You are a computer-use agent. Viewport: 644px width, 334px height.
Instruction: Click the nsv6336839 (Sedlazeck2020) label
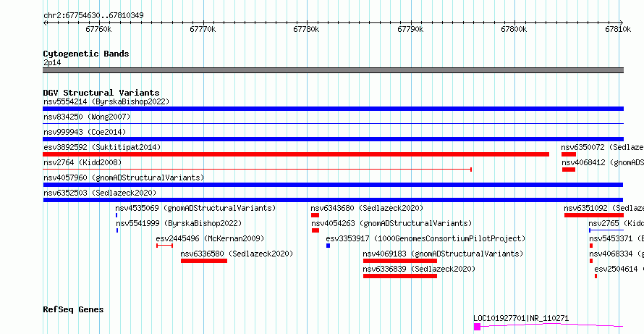[419, 269]
